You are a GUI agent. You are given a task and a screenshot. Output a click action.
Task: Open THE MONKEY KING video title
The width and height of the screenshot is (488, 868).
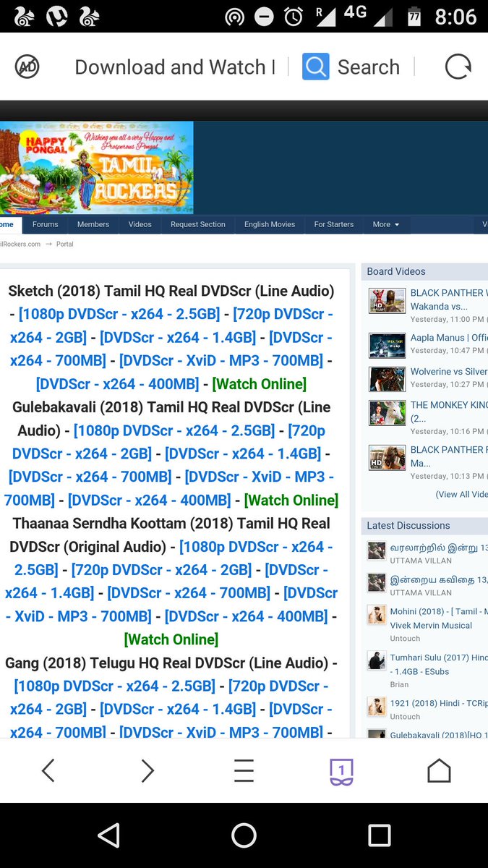coord(449,412)
